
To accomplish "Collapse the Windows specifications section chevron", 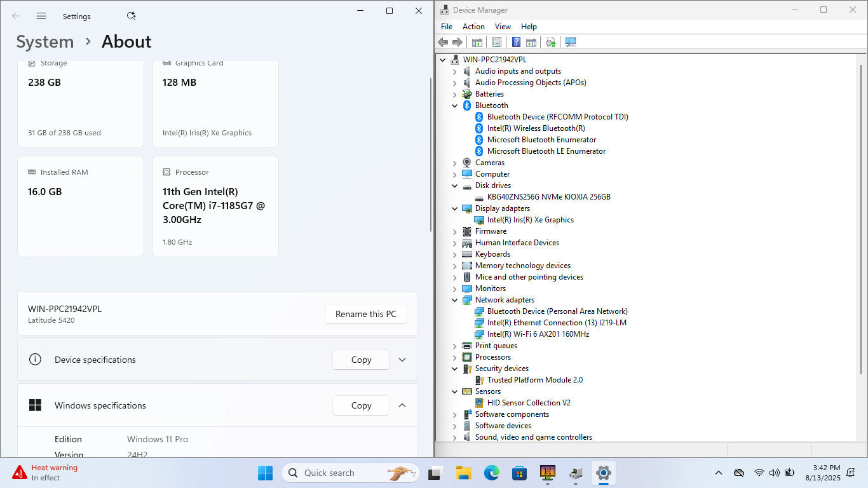I will click(x=402, y=405).
